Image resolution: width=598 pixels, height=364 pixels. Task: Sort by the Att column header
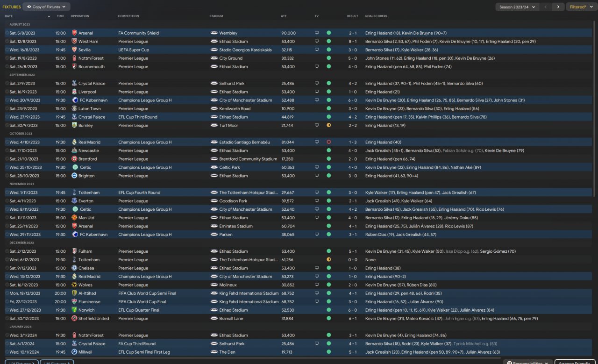tap(284, 16)
